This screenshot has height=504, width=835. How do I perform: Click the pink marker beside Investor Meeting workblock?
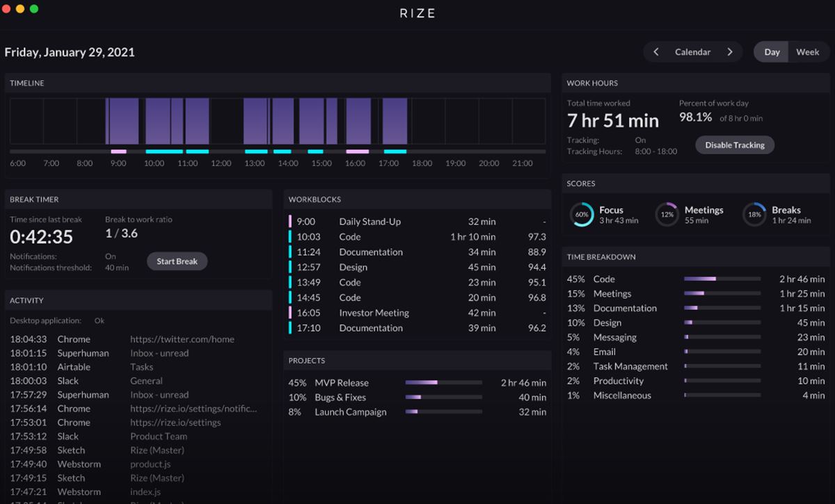[x=290, y=313]
